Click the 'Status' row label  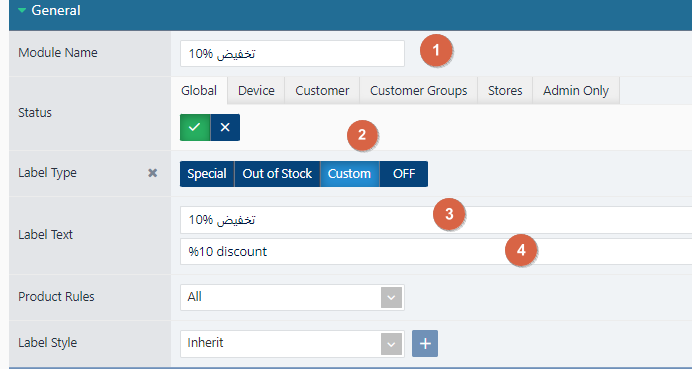(x=35, y=113)
